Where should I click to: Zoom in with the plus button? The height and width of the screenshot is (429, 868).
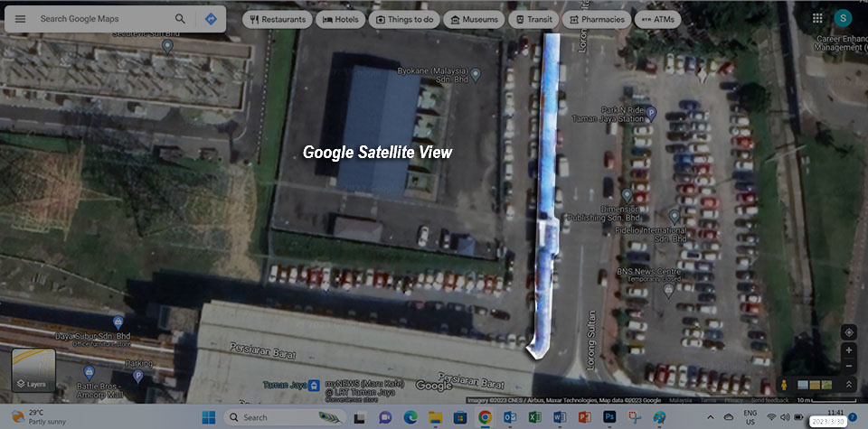(x=848, y=350)
